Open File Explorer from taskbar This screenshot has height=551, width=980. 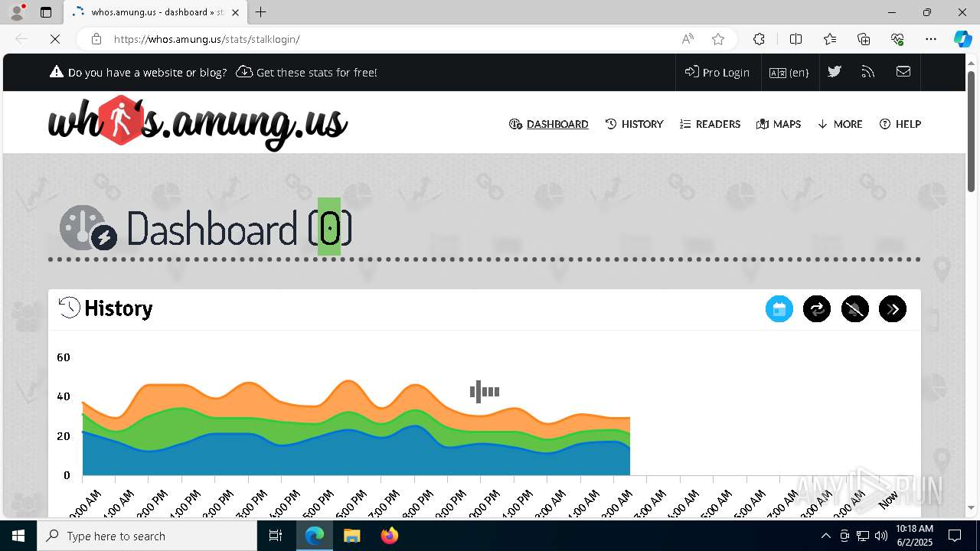pyautogui.click(x=351, y=536)
